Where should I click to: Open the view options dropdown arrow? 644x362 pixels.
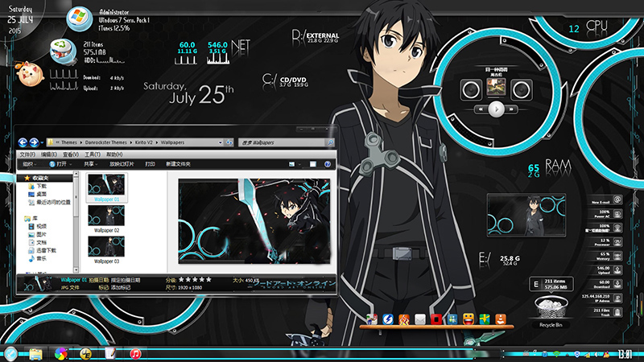299,164
